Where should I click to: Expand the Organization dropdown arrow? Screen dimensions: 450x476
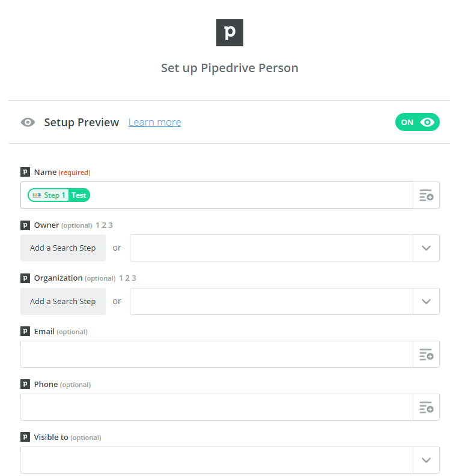[426, 301]
